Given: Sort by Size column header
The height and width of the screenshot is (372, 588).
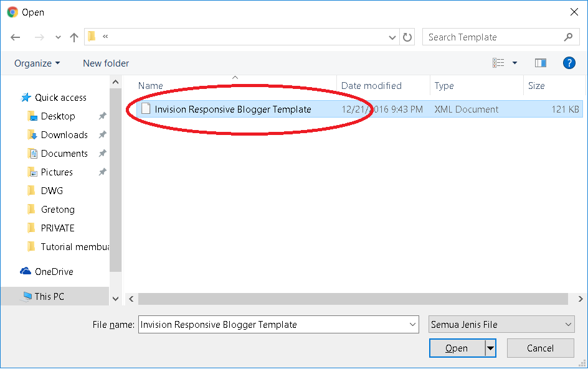Looking at the screenshot, I should point(536,86).
